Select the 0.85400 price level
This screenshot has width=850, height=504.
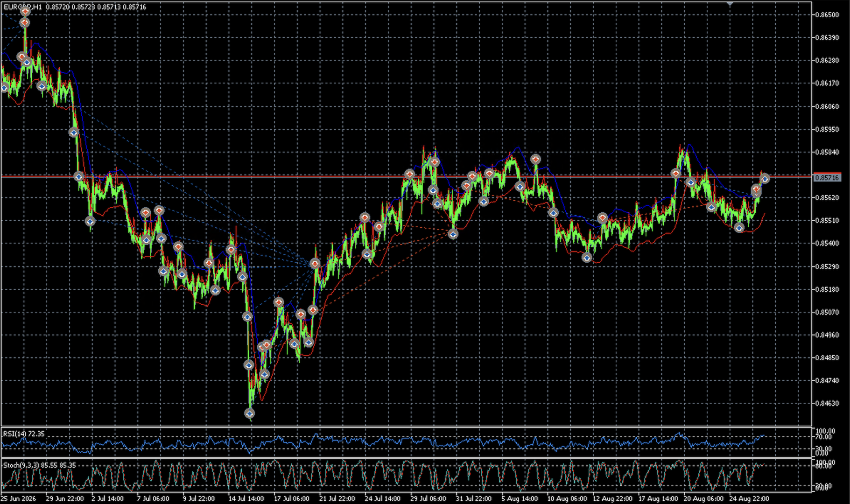tap(827, 243)
